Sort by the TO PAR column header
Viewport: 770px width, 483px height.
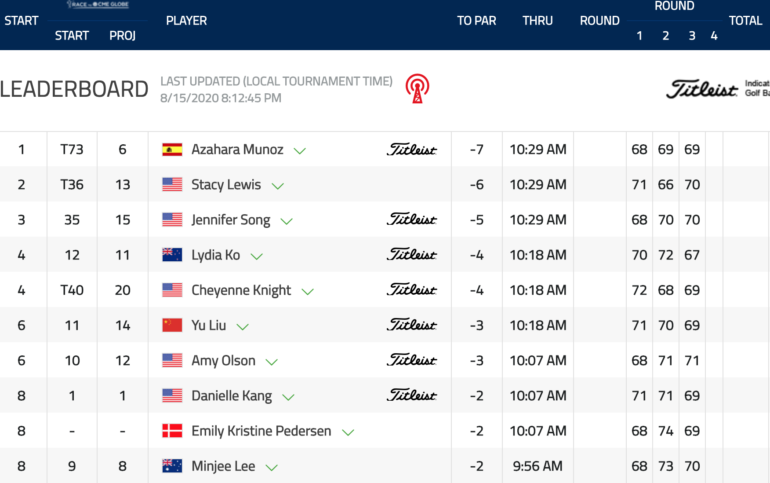pyautogui.click(x=476, y=21)
